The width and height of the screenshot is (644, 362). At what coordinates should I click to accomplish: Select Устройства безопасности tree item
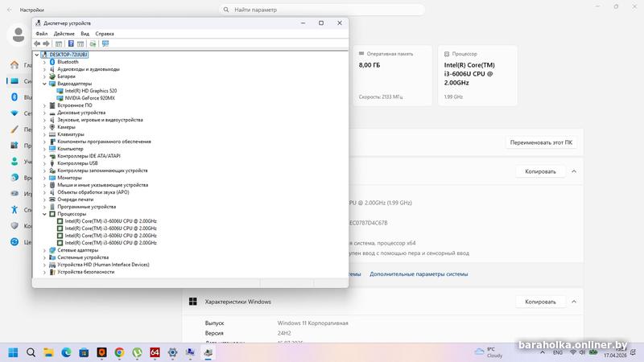[x=86, y=272]
